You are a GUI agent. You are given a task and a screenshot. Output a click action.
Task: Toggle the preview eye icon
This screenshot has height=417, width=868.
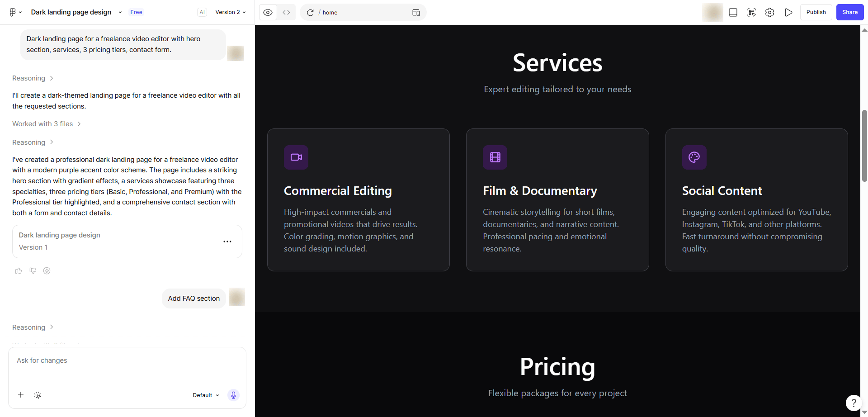pos(268,12)
